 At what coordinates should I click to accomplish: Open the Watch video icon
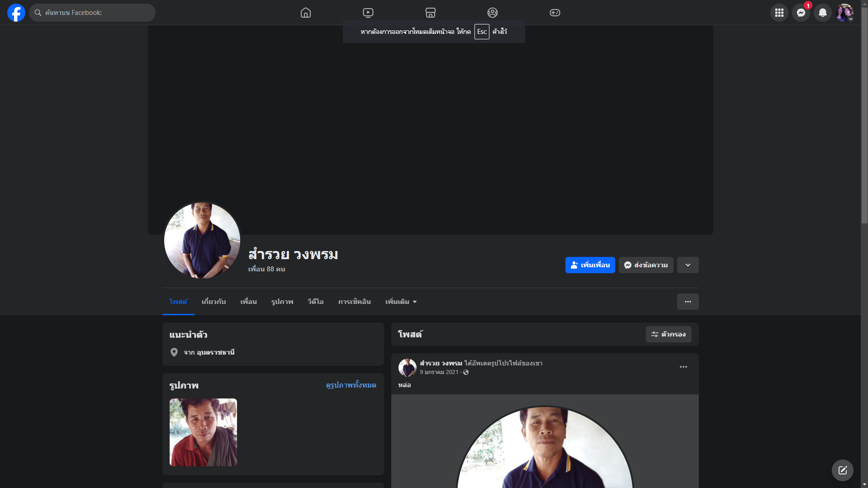[368, 13]
